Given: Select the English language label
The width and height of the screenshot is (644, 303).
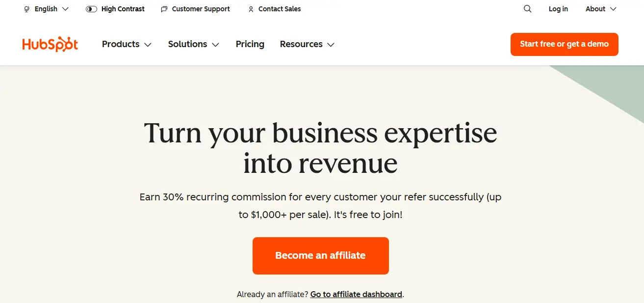Looking at the screenshot, I should (x=47, y=9).
